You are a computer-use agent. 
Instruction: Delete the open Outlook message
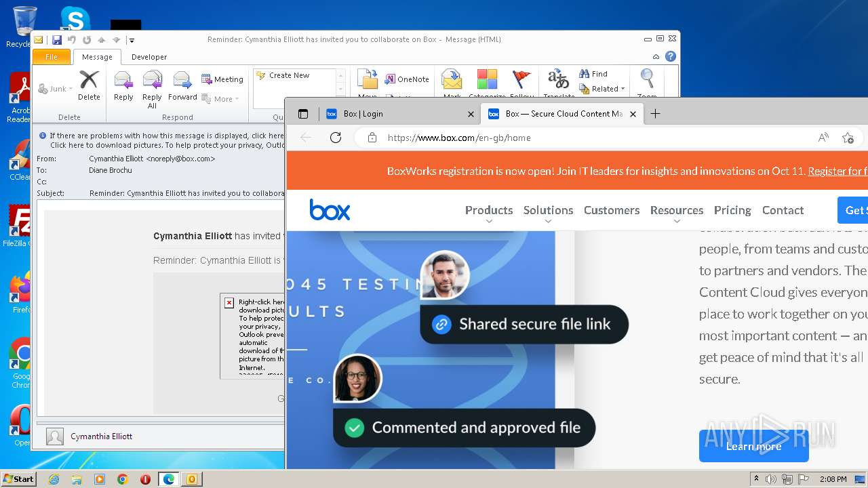[89, 85]
